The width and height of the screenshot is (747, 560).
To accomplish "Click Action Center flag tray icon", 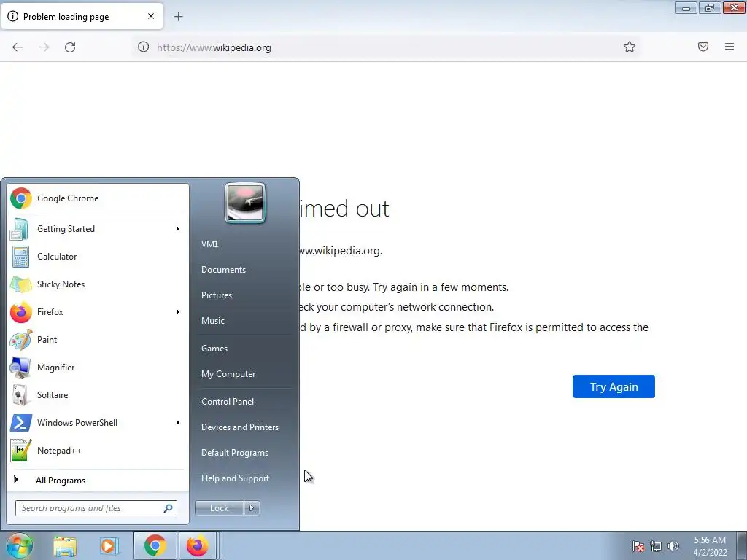I will [x=638, y=546].
